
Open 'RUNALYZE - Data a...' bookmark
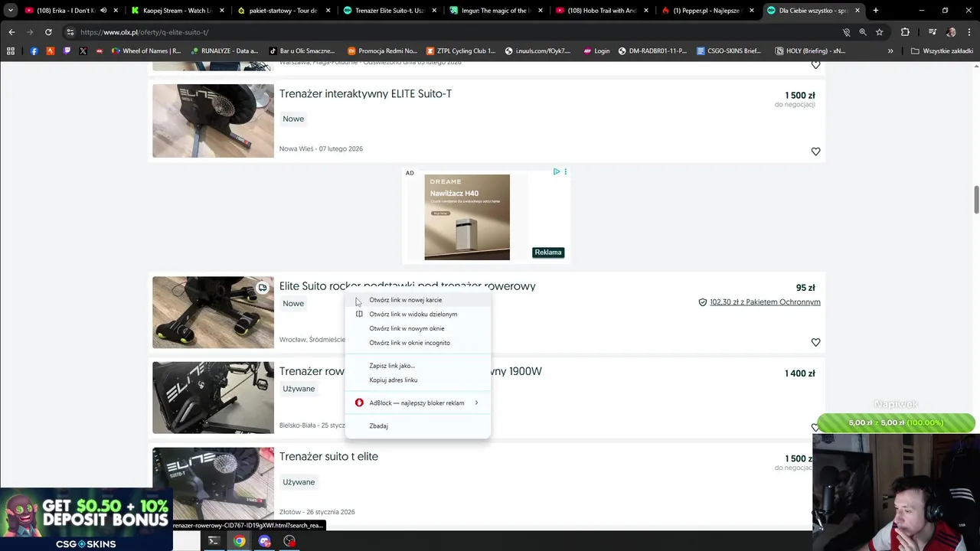(224, 51)
